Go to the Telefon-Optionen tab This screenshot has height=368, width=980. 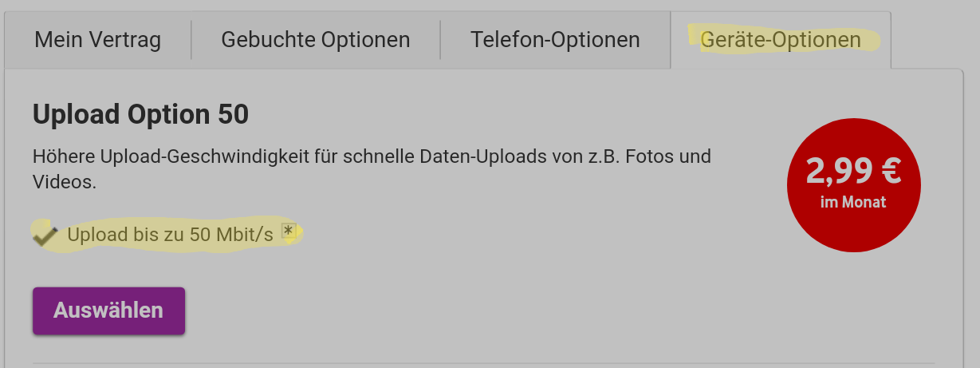[x=555, y=39]
